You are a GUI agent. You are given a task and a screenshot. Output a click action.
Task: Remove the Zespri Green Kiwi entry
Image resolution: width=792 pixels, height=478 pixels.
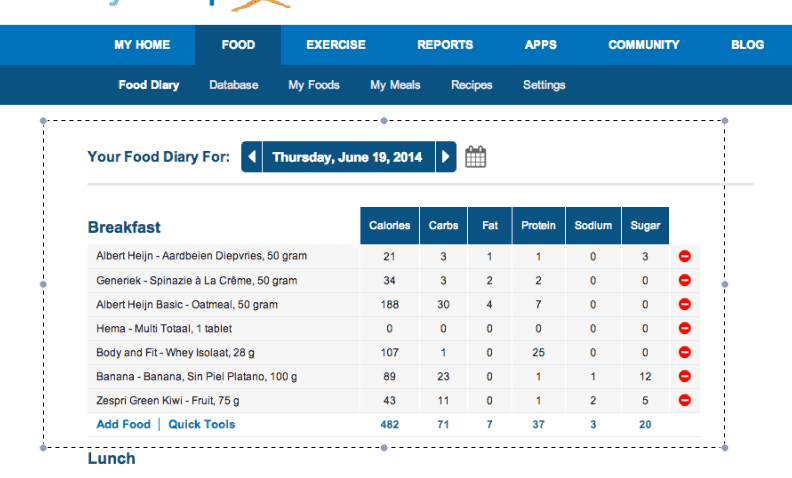(x=685, y=400)
